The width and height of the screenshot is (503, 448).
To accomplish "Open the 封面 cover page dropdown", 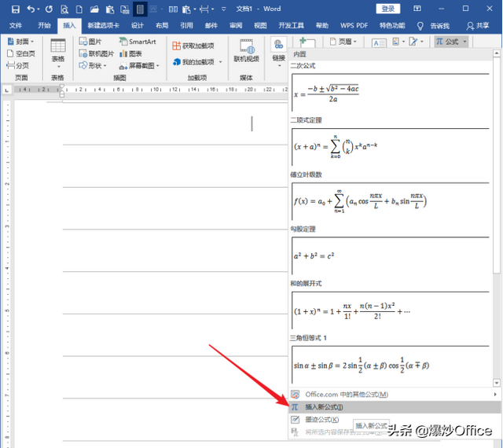I will [x=20, y=42].
